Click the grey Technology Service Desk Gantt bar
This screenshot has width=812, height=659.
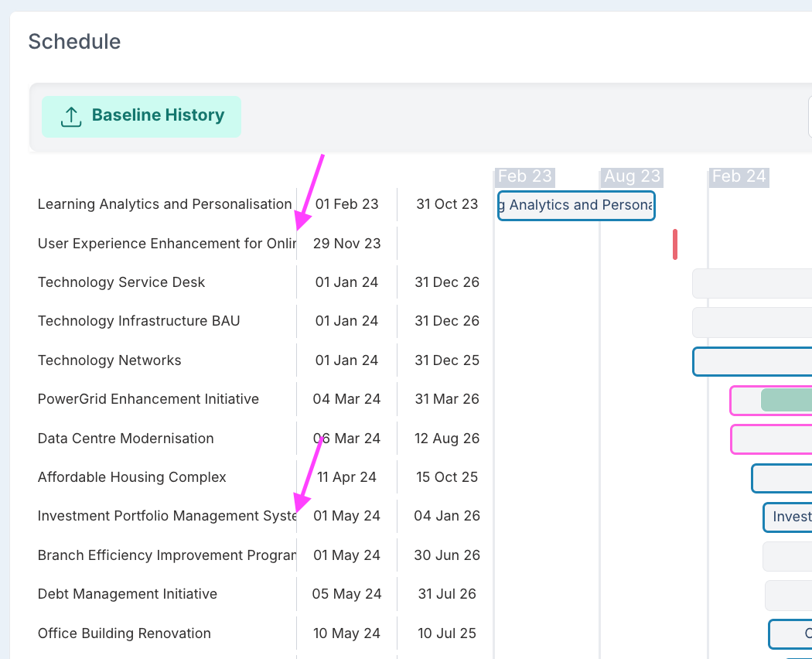pyautogui.click(x=752, y=283)
